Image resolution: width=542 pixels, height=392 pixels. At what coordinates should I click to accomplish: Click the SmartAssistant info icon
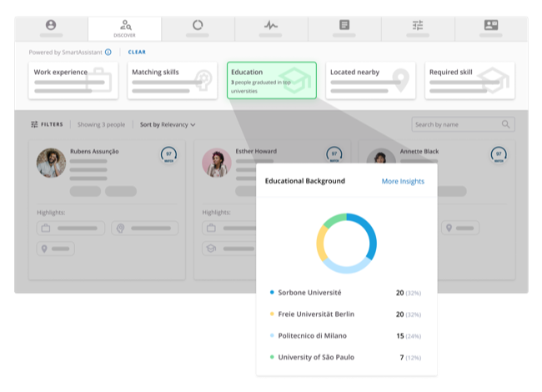pos(108,52)
